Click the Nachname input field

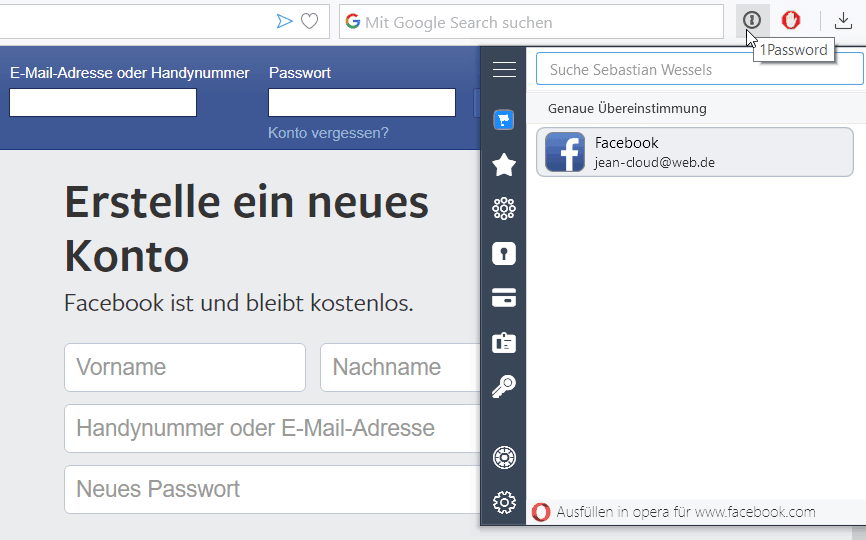click(x=400, y=367)
